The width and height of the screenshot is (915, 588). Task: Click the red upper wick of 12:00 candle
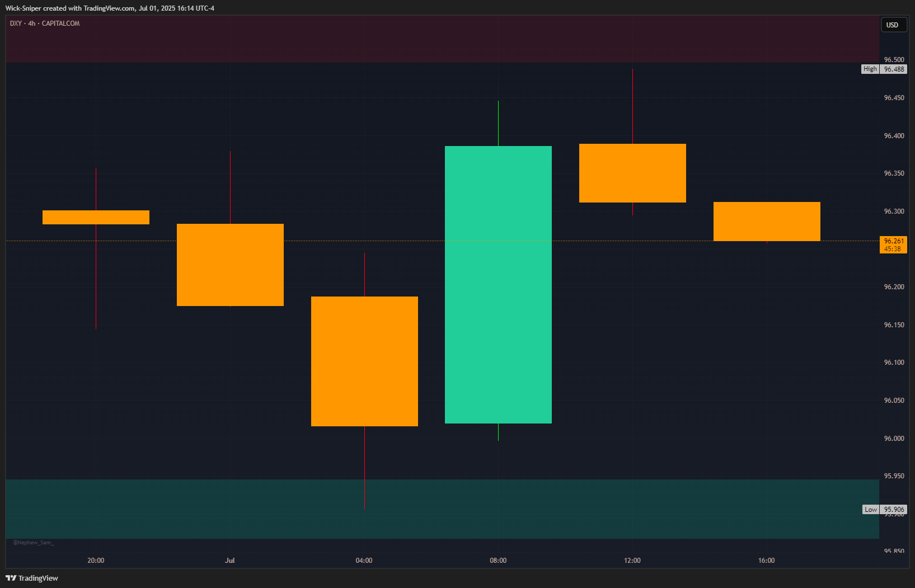(x=632, y=106)
